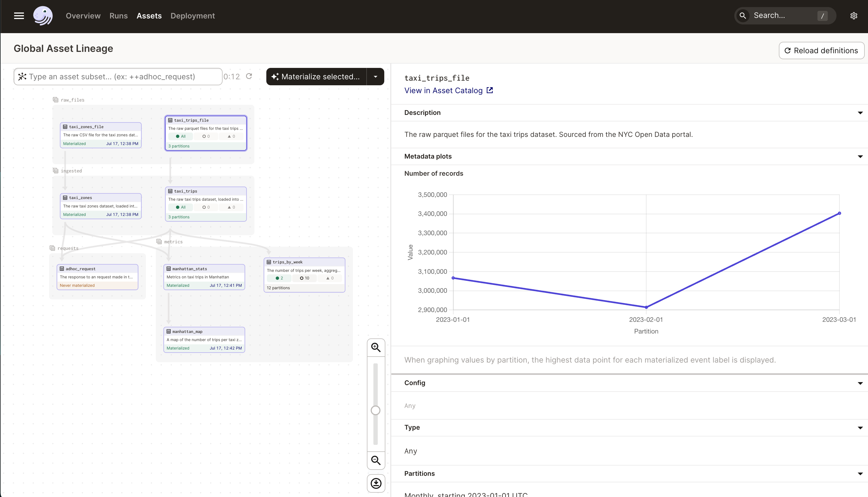
Task: Collapse the Config section
Action: [860, 383]
